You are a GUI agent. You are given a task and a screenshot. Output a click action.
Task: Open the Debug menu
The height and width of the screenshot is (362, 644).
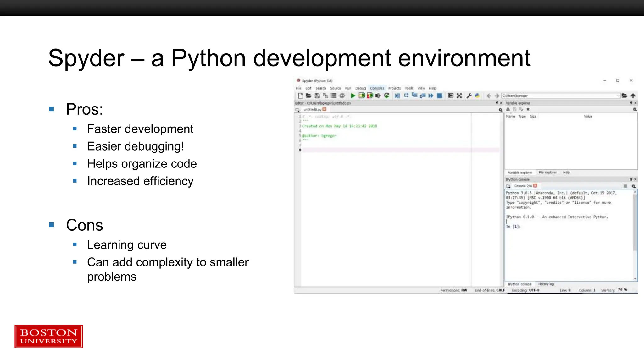coord(360,88)
